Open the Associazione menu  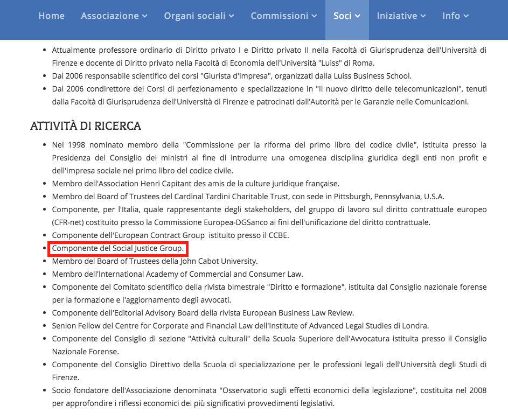(109, 16)
